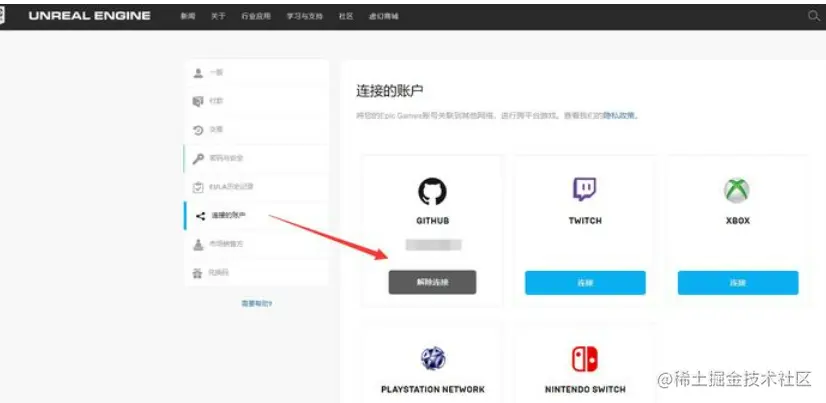Open the 新闻 news menu
Screen dimensions: 826x403
click(188, 16)
